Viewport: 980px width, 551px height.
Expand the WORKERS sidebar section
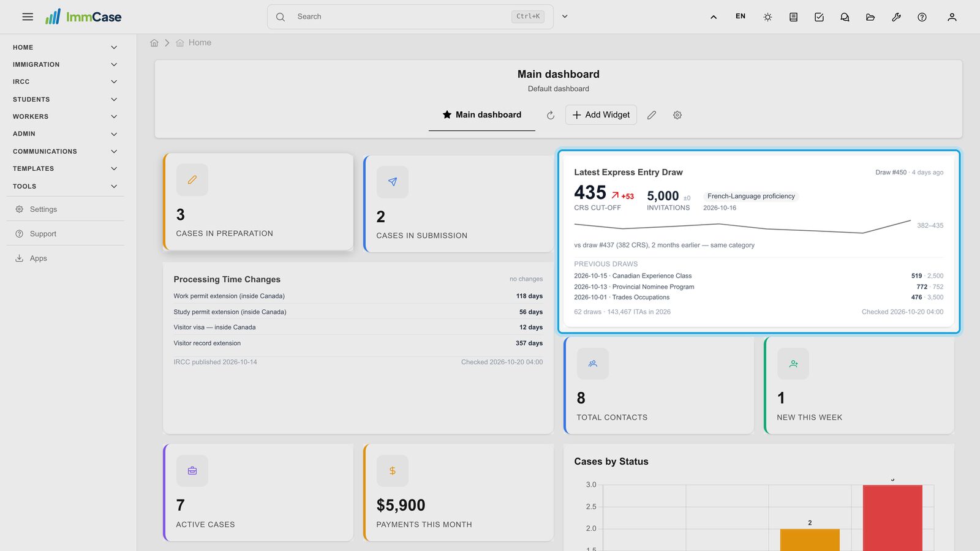(x=65, y=116)
